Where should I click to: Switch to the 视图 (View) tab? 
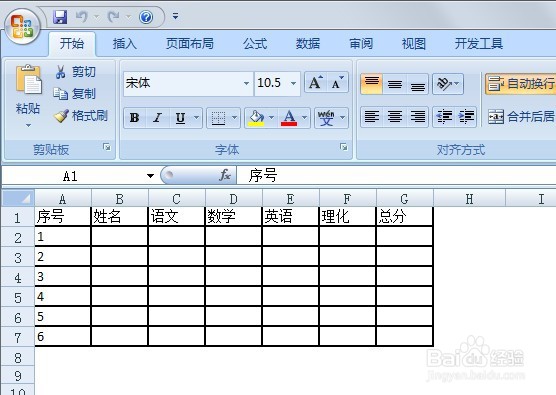point(413,44)
